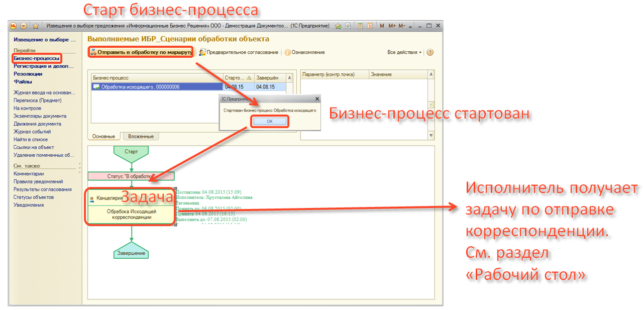644x310 pixels.
Task: Click the Ознакомление toolbar icon
Action: (x=288, y=52)
